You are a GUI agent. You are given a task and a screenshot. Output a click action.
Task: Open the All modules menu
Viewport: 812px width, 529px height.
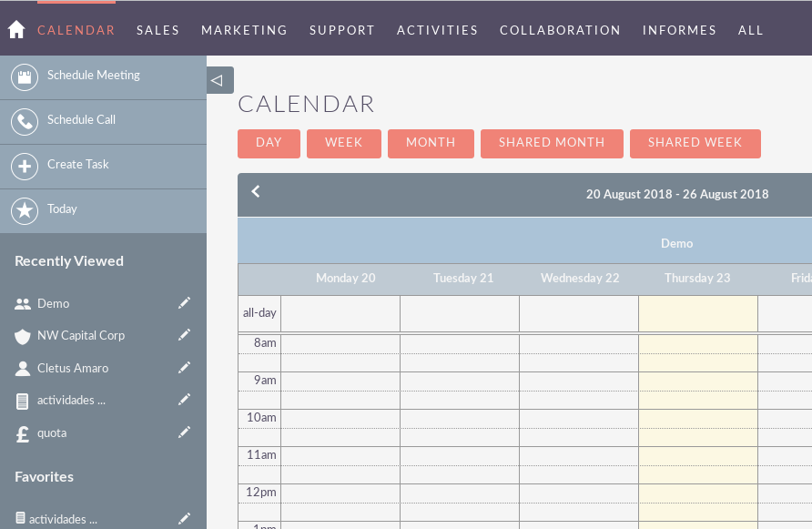[x=751, y=30]
